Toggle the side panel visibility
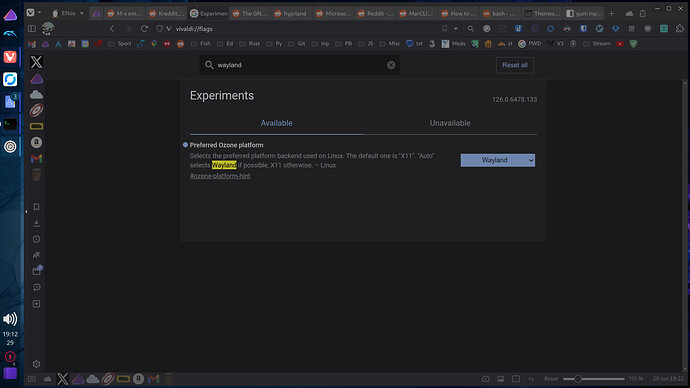Image resolution: width=690 pixels, height=388 pixels. pyautogui.click(x=32, y=29)
